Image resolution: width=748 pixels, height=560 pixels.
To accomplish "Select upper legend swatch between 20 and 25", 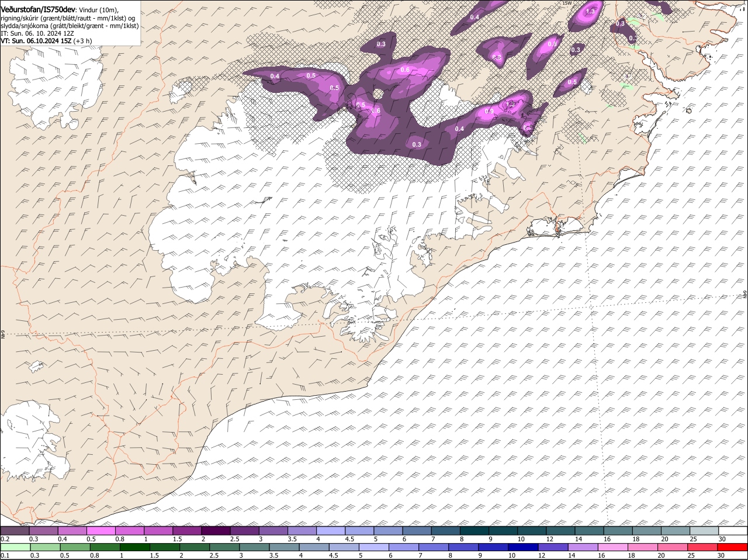I will tap(676, 531).
